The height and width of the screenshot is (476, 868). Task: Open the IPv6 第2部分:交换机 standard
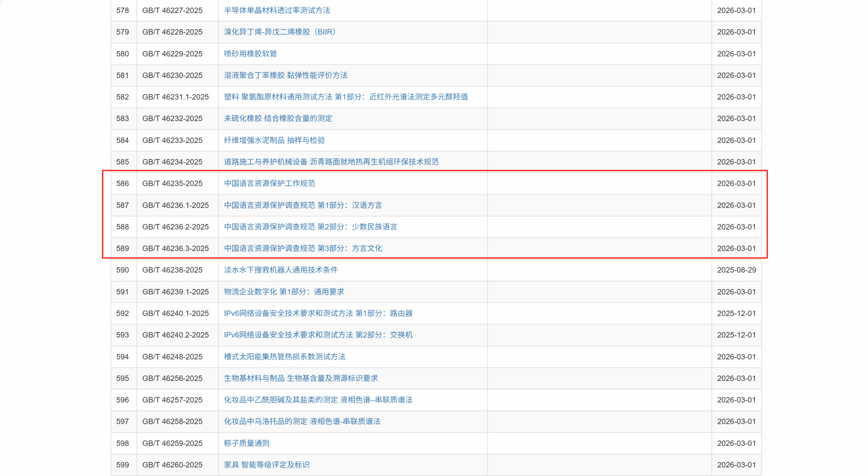tap(318, 335)
